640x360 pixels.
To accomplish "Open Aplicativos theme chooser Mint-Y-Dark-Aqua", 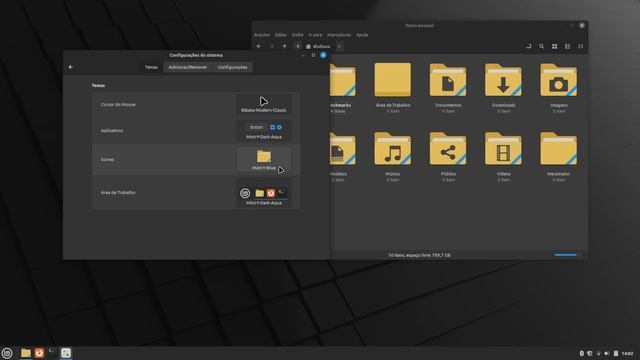I will coord(264,131).
